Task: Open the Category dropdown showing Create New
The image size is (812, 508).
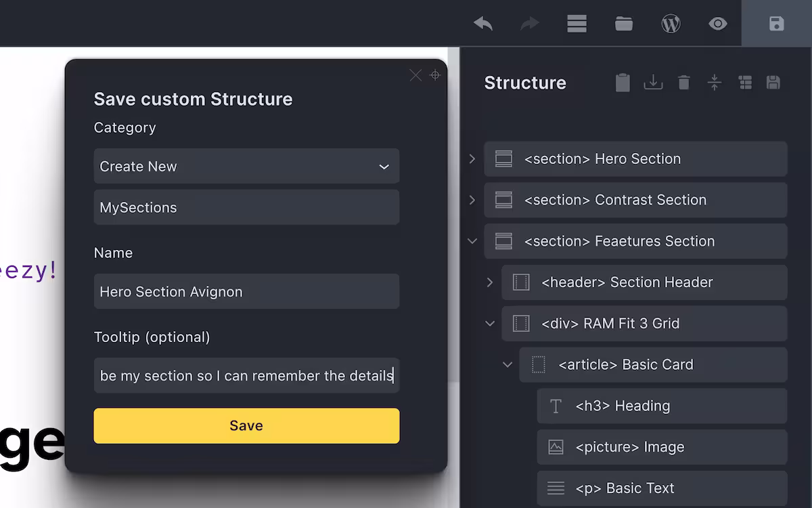Action: tap(246, 166)
